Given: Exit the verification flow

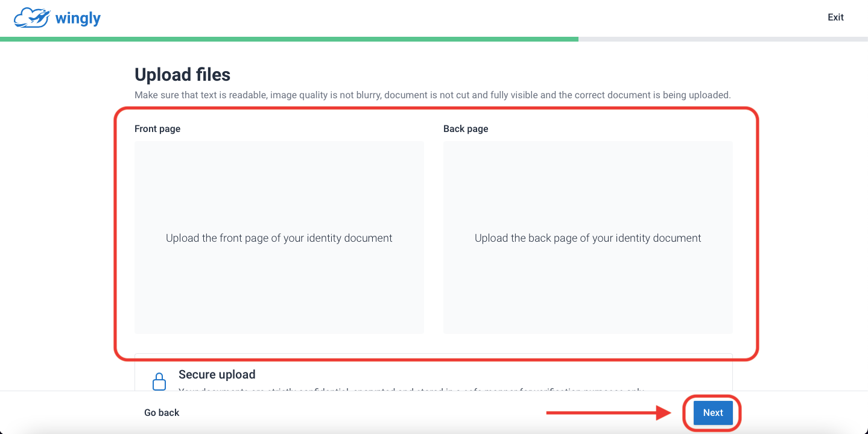Looking at the screenshot, I should click(835, 17).
